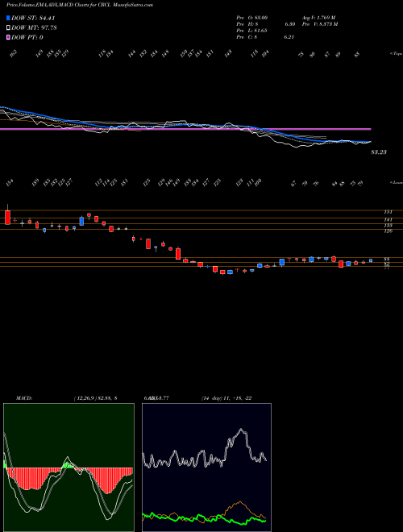Viewport: 403px width, 532px height.
Task: Click the magenta horizontal DOW PT line
Action: [x=185, y=129]
